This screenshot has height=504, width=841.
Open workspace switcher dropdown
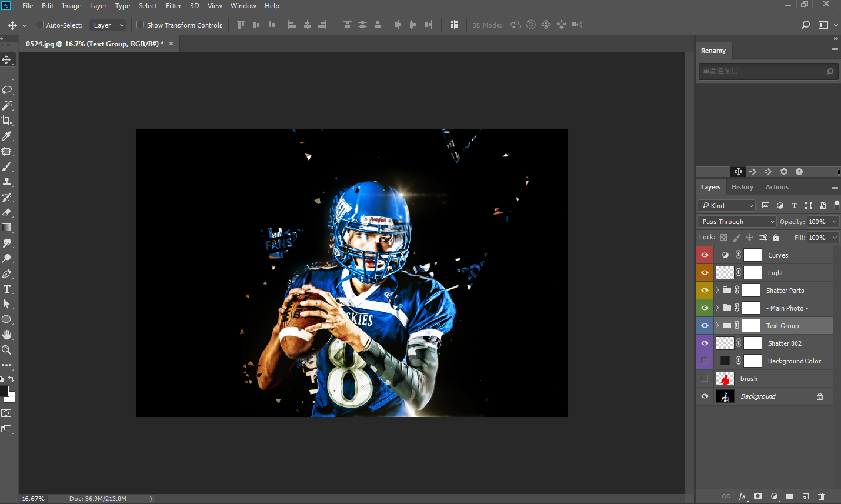click(x=827, y=25)
